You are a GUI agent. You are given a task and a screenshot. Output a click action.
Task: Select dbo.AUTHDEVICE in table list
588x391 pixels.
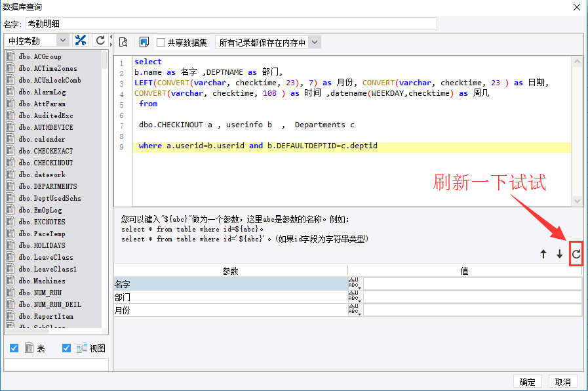point(46,127)
